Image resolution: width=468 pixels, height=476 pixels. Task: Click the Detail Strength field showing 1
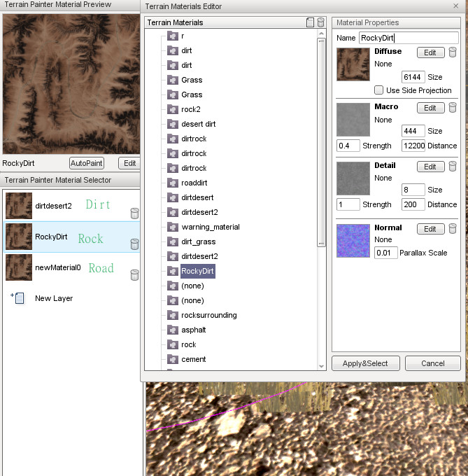pyautogui.click(x=348, y=204)
